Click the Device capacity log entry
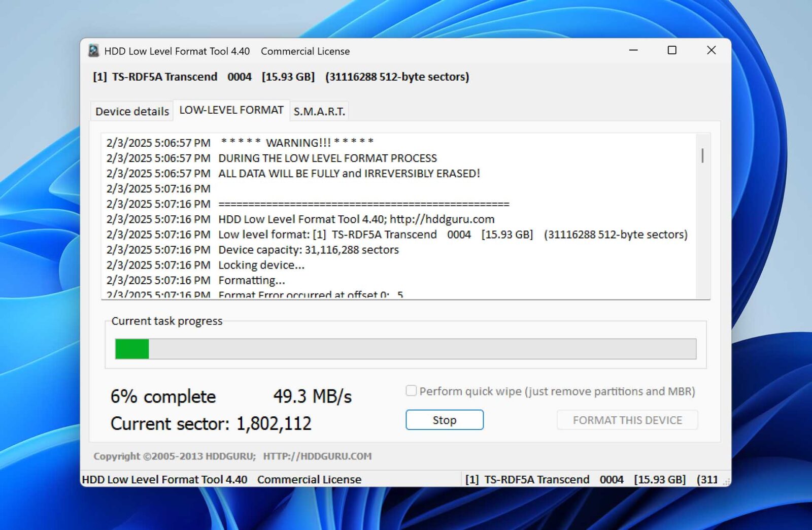 pos(308,249)
